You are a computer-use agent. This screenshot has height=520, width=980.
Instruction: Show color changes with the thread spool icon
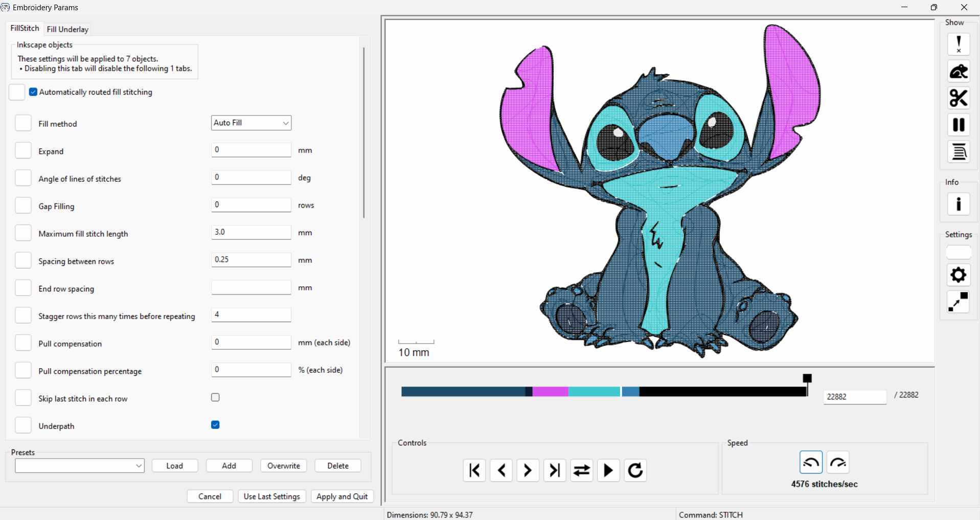click(x=959, y=152)
